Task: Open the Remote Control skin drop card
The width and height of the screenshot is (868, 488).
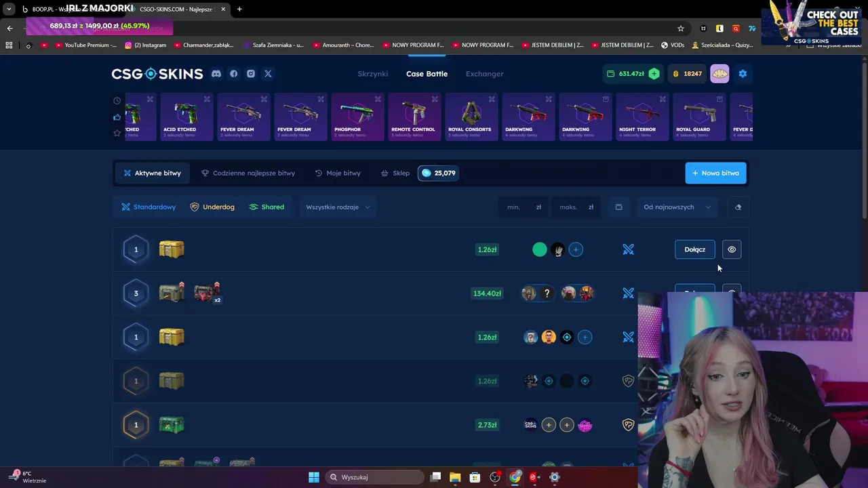Action: pos(414,117)
